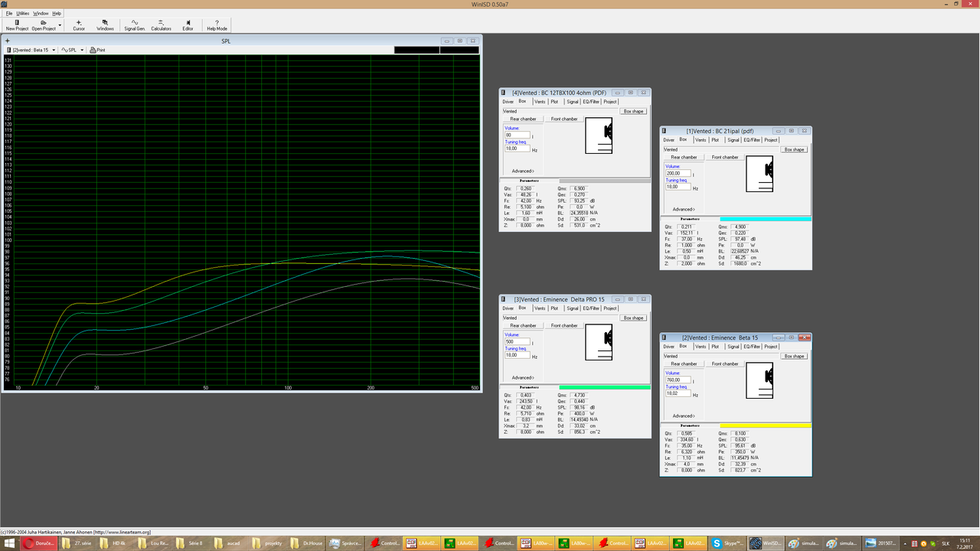980x551 pixels.
Task: Open the SPL graph type dropdown
Action: (73, 50)
